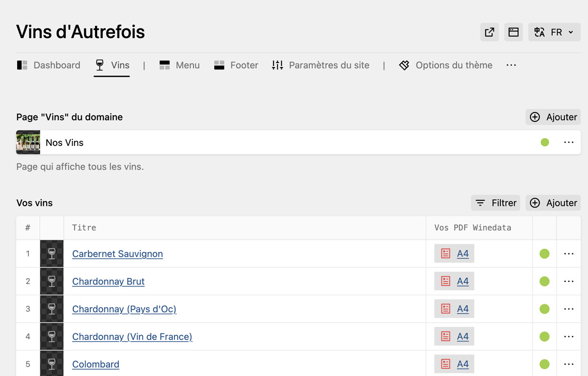The height and width of the screenshot is (376, 588).
Task: Click the PDF icon in Chardonnay Brut row
Action: point(445,282)
